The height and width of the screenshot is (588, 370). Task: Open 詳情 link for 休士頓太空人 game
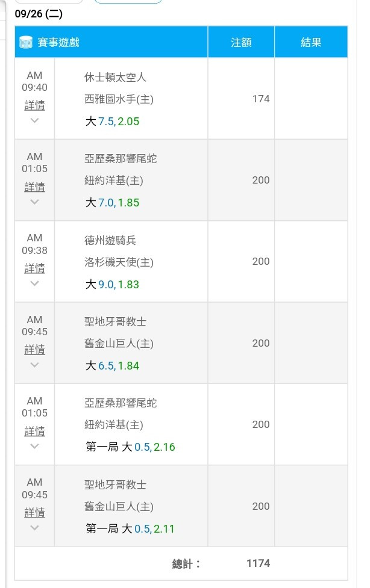pyautogui.click(x=34, y=105)
